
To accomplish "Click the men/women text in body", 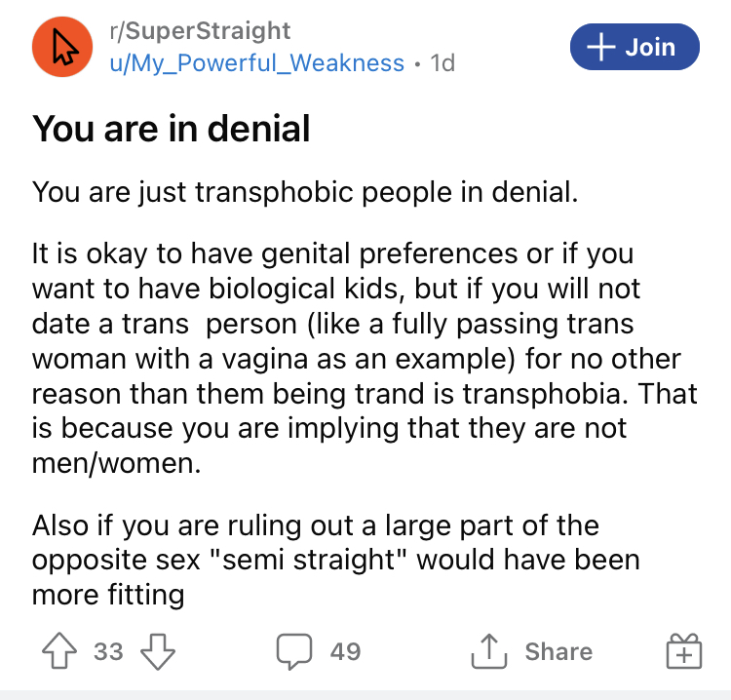I will point(117,463).
